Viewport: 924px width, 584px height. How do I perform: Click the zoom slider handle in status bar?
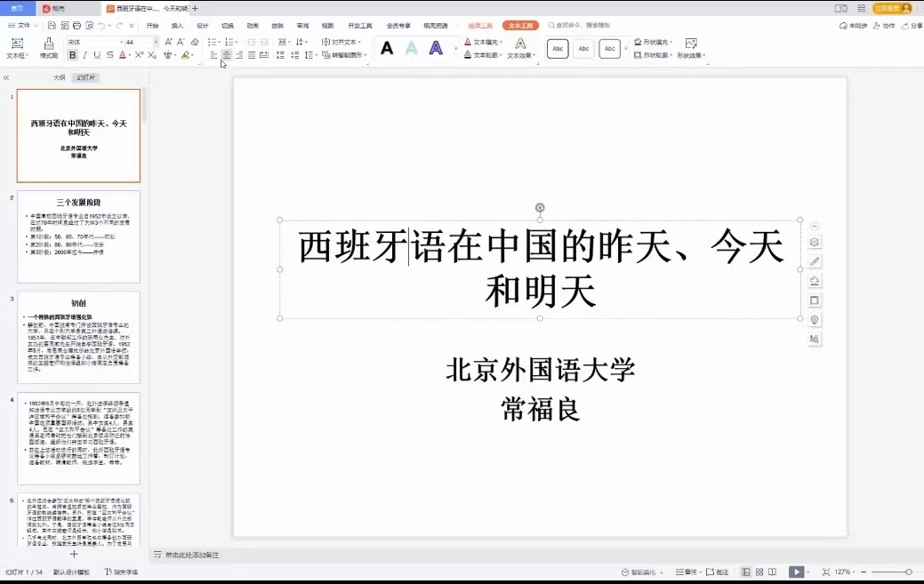[x=908, y=572]
